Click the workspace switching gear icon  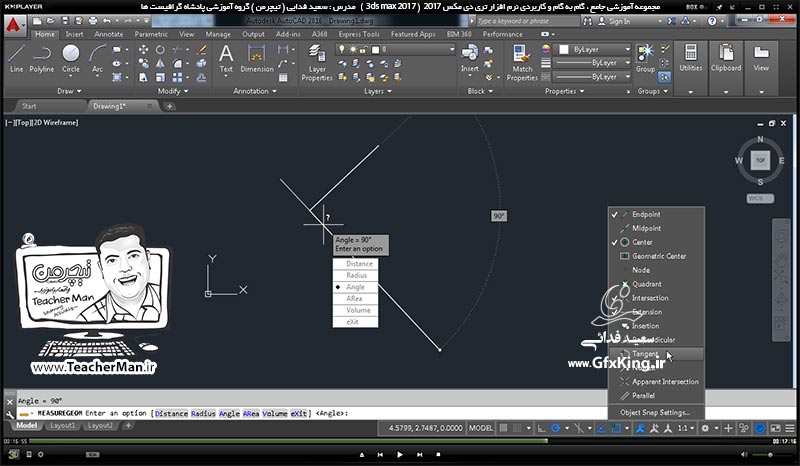705,428
